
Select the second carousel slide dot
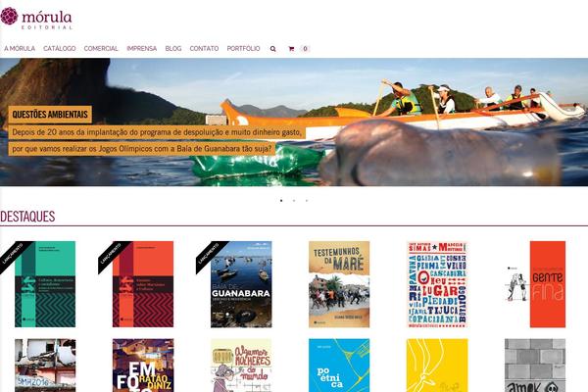click(294, 201)
